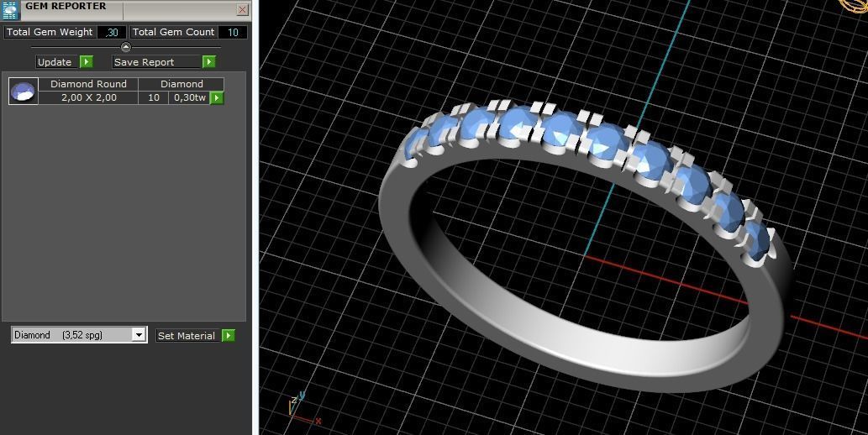Click the Update button

point(58,62)
